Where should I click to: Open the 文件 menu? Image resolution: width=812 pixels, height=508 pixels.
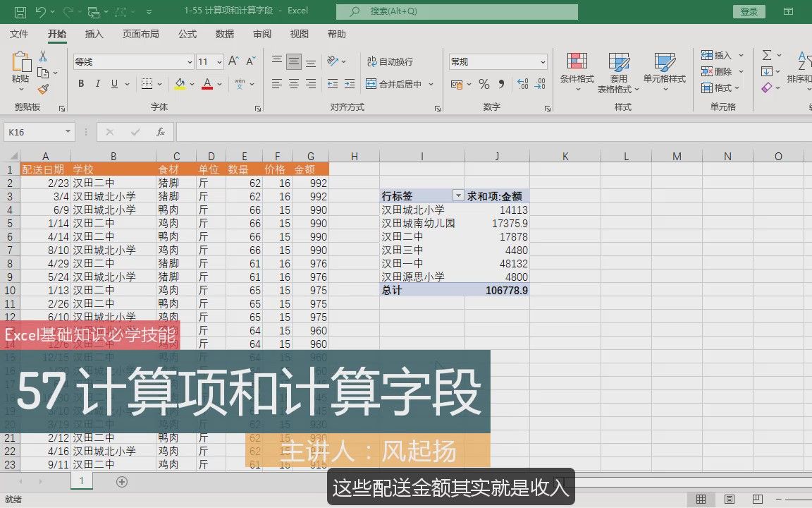(19, 33)
